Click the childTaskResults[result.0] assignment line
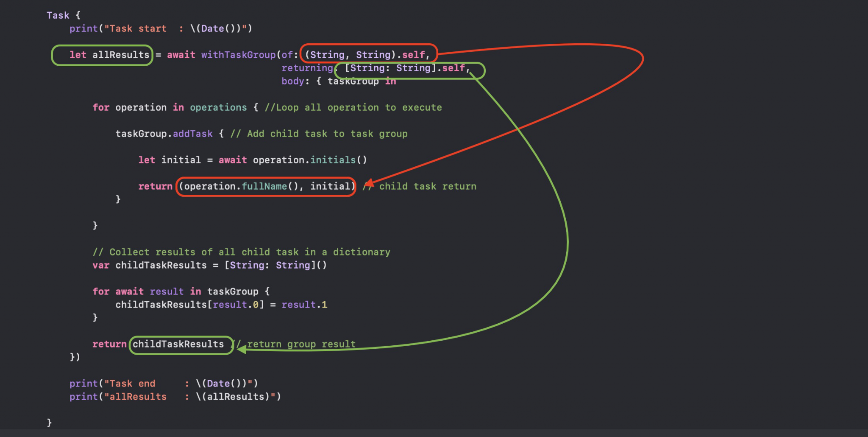Image resolution: width=868 pixels, height=437 pixels. (220, 304)
